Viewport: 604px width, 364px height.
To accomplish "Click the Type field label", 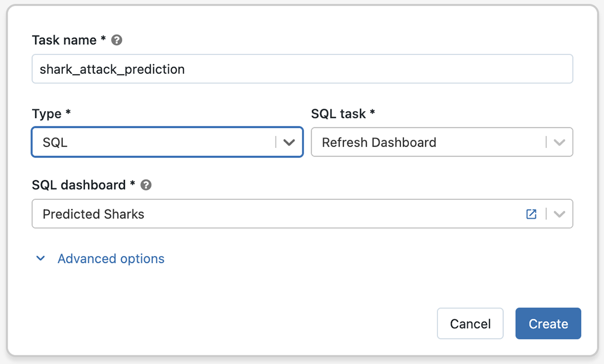I will click(x=47, y=114).
